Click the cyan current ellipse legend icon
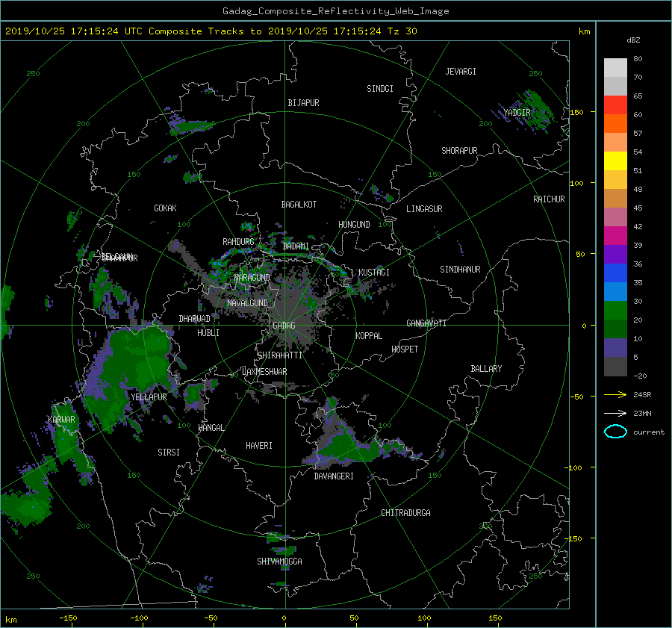 point(615,432)
